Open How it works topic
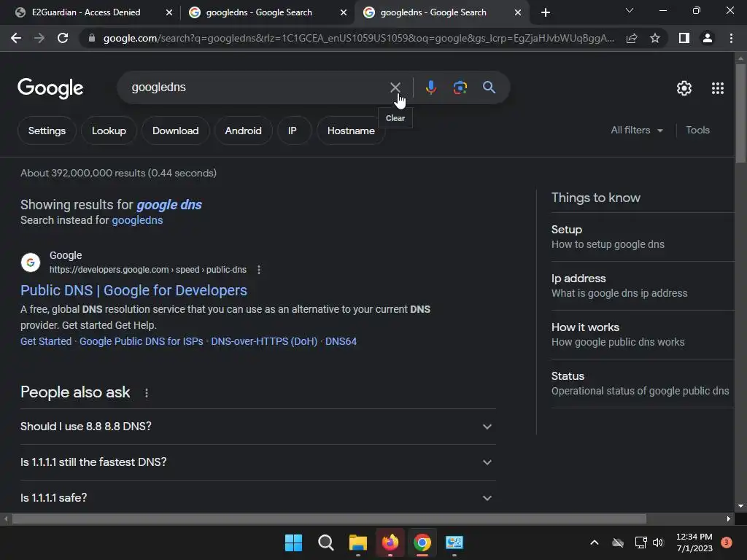Viewport: 747px width, 560px height. coord(642,334)
